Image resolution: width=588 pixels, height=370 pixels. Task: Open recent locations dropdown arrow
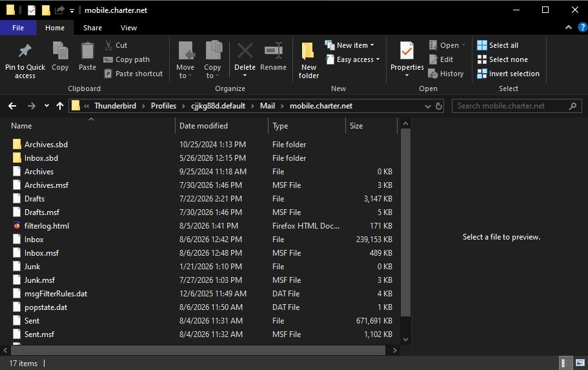point(46,106)
